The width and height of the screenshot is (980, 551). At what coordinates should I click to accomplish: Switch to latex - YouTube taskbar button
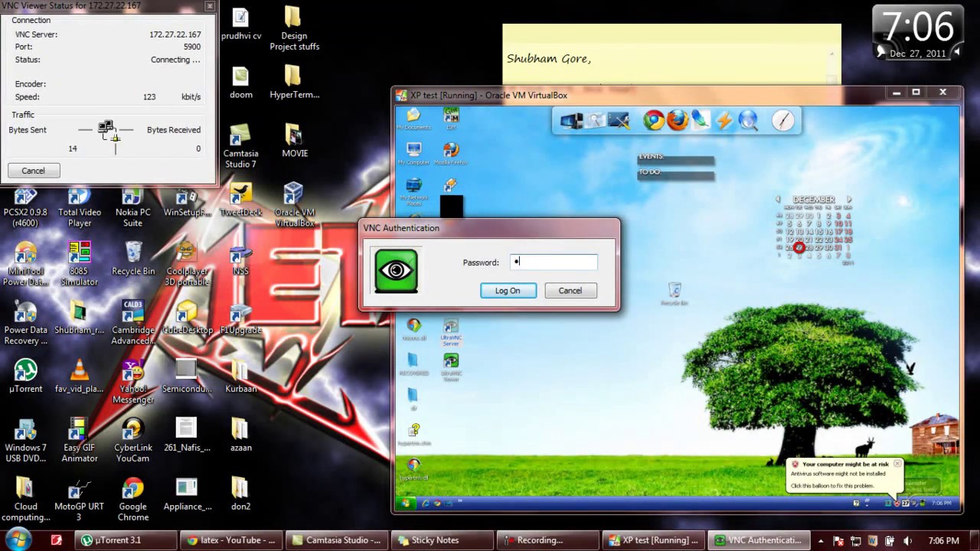pos(232,540)
